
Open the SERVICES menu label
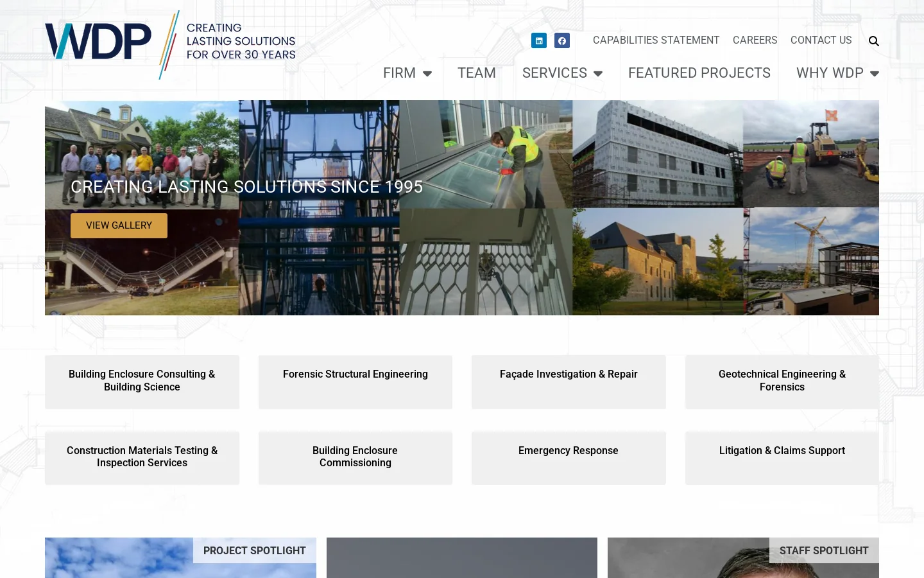tap(554, 73)
